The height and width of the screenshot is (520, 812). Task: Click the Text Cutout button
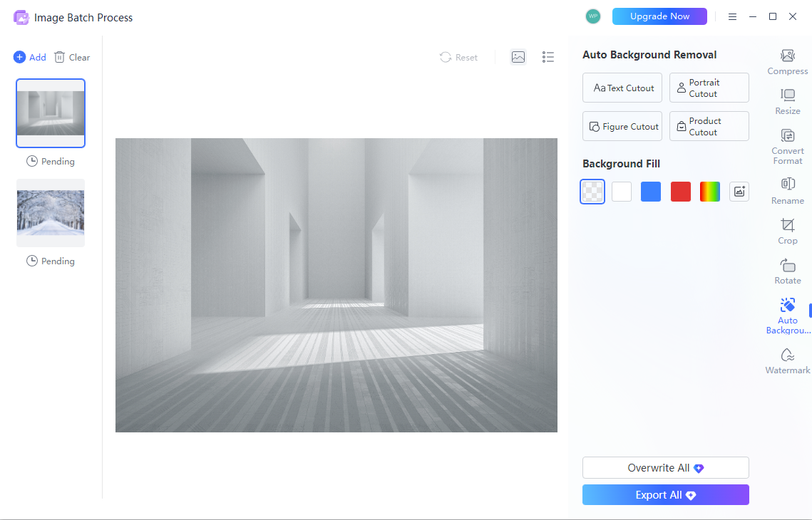tap(622, 88)
